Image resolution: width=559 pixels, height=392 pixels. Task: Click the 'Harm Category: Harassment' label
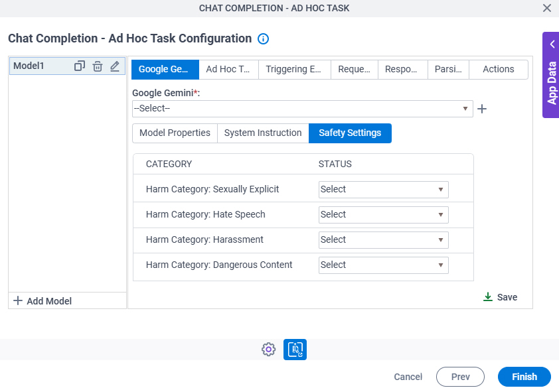coord(204,240)
